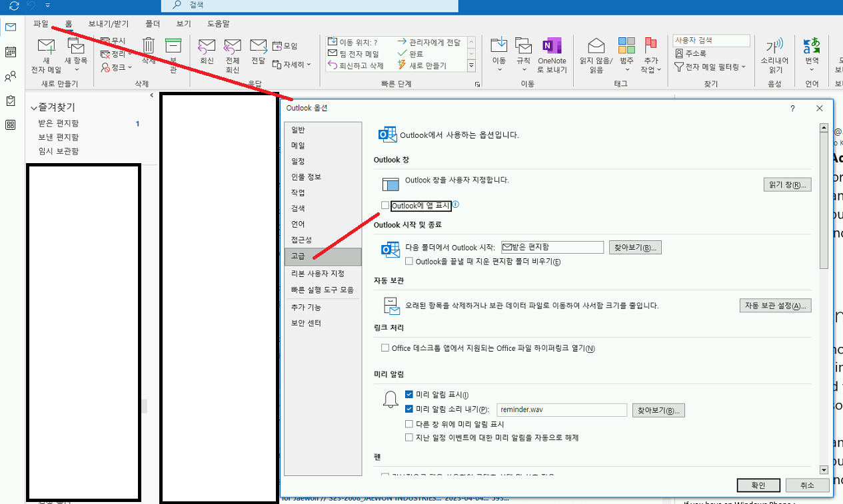Screen dimensions: 843x504
Task: Open the More (자세히) reply dropdown
Action: pos(291,65)
